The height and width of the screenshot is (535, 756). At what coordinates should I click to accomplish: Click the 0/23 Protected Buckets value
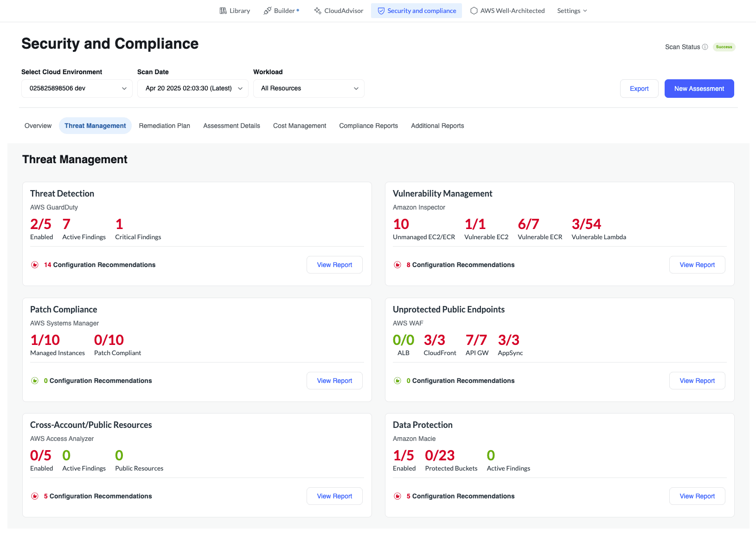tap(451, 460)
